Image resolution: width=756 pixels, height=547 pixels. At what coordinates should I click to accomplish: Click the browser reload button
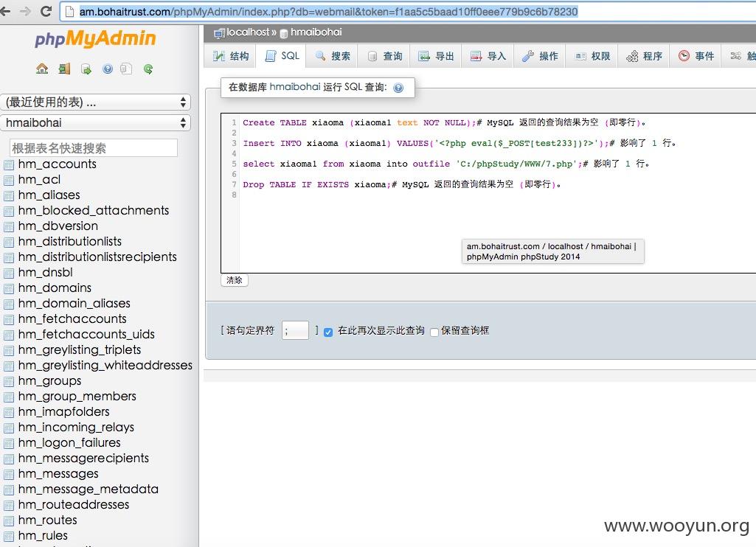pos(46,11)
